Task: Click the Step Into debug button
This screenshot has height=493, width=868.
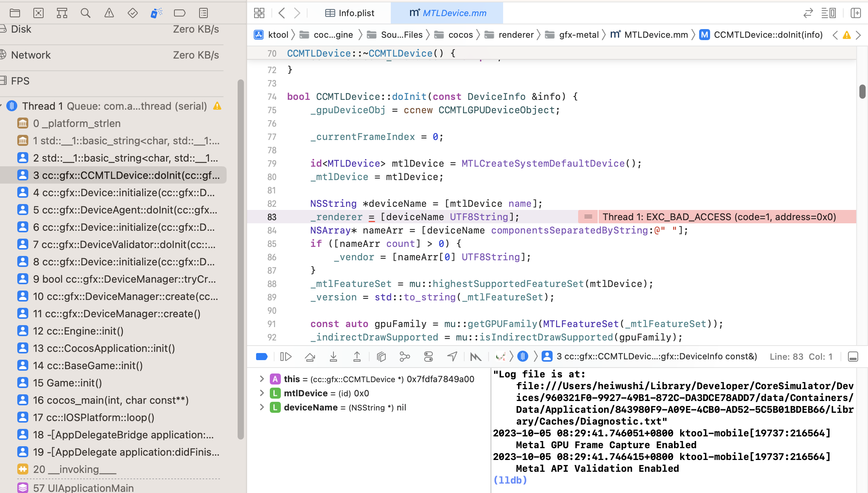Action: click(x=333, y=357)
